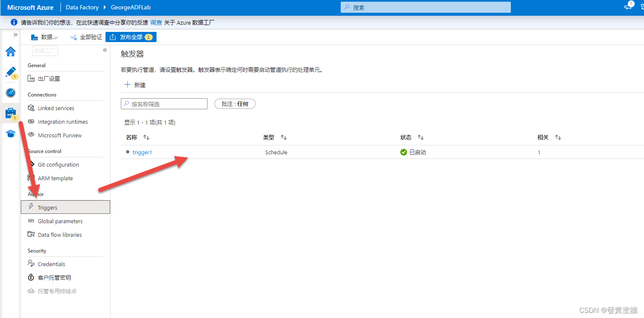Image resolution: width=644 pixels, height=318 pixels.
Task: Open Microsoft Purview
Action: point(60,135)
